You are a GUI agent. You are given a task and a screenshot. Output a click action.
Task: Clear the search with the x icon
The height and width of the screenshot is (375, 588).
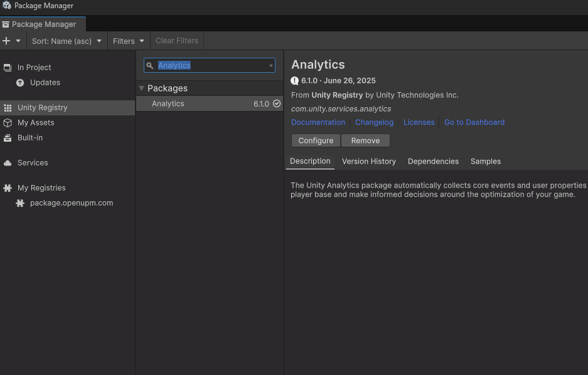(271, 65)
